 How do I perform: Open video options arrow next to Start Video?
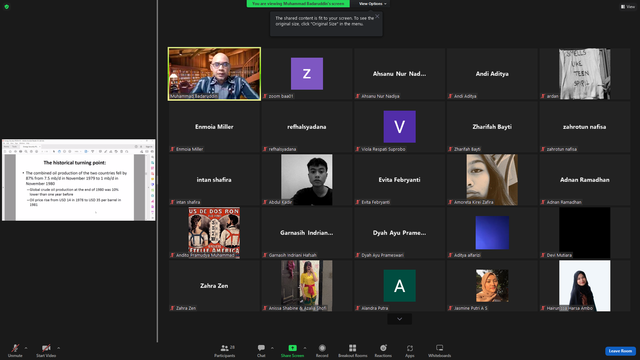tap(59, 348)
